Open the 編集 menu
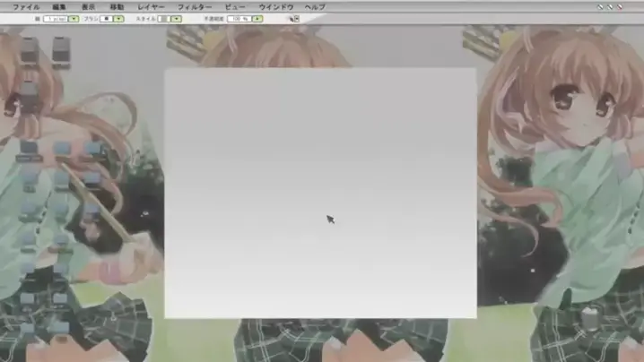Image resolution: width=644 pixels, height=362 pixels. point(59,6)
